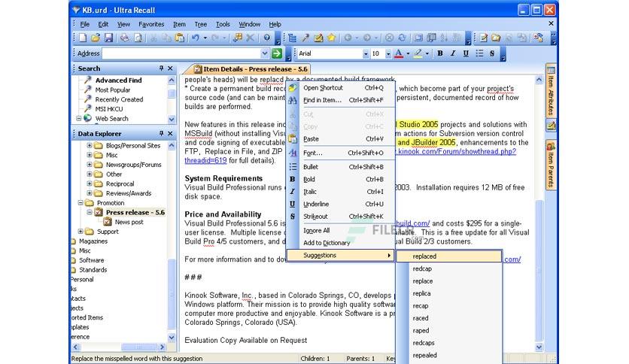Screen dimensions: 629x364
Task: Click the document vertical scrollbar down arrow
Action: pyautogui.click(x=539, y=347)
